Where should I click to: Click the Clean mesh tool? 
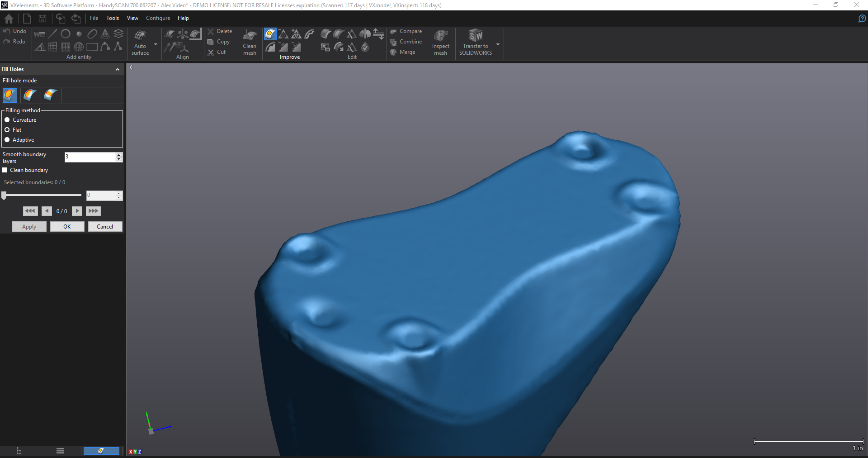click(250, 43)
